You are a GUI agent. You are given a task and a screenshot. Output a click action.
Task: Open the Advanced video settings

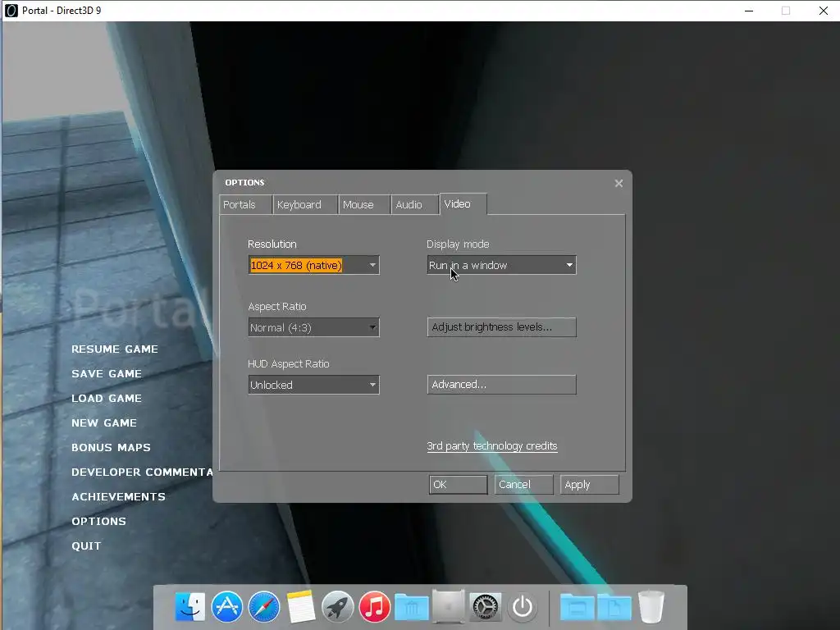click(501, 384)
